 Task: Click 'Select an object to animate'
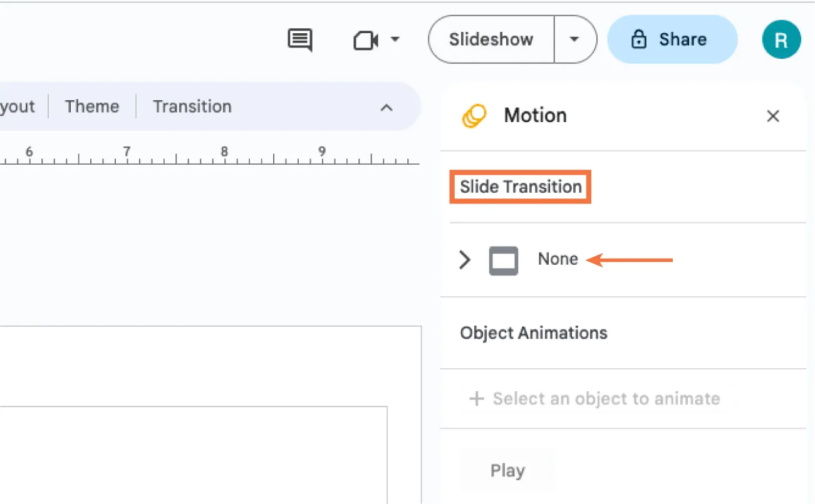tap(606, 399)
